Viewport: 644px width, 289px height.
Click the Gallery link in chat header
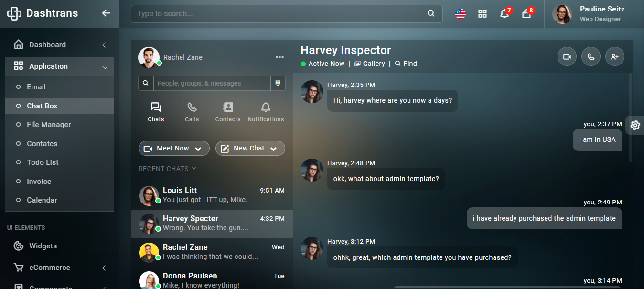pyautogui.click(x=370, y=64)
